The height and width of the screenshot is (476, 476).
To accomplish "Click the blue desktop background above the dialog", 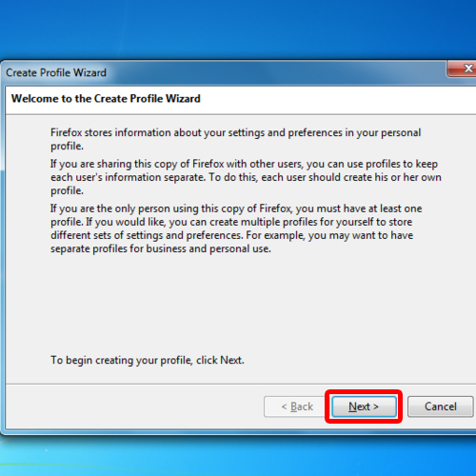I will (x=238, y=29).
